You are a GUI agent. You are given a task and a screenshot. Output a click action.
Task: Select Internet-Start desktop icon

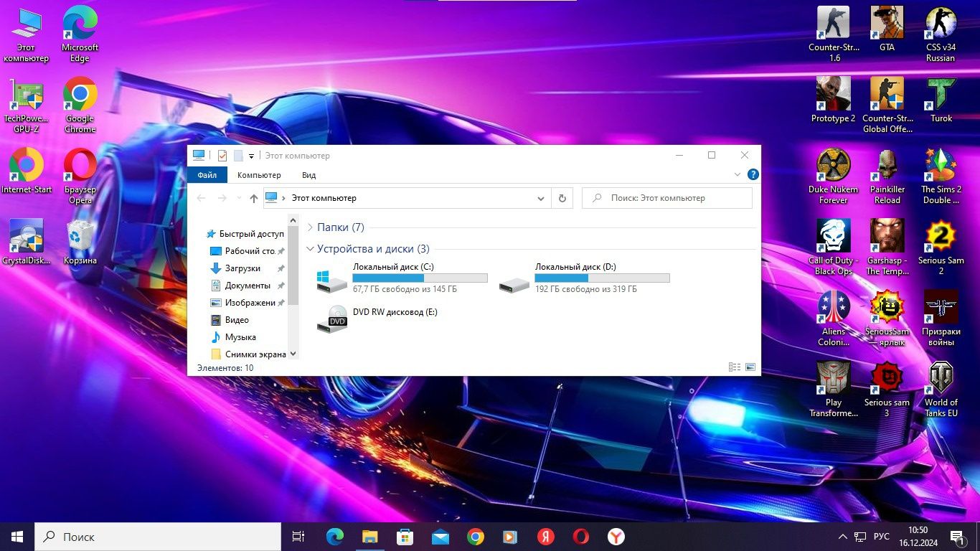tap(26, 171)
